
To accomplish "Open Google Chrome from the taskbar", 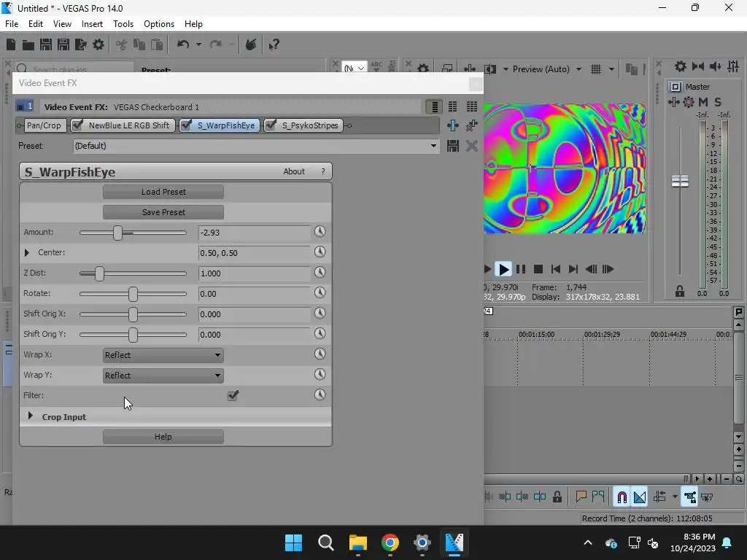I will [390, 542].
